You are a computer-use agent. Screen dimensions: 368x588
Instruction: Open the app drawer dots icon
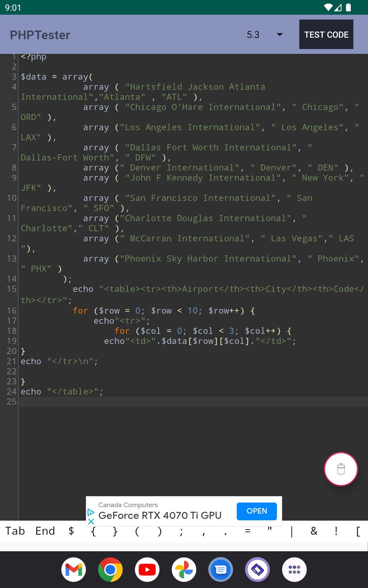pos(294,570)
